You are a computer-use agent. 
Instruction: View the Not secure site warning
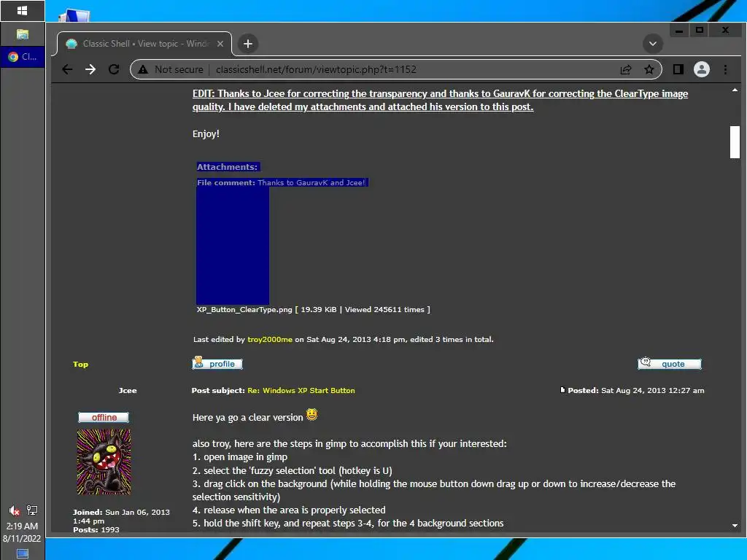[x=171, y=69]
